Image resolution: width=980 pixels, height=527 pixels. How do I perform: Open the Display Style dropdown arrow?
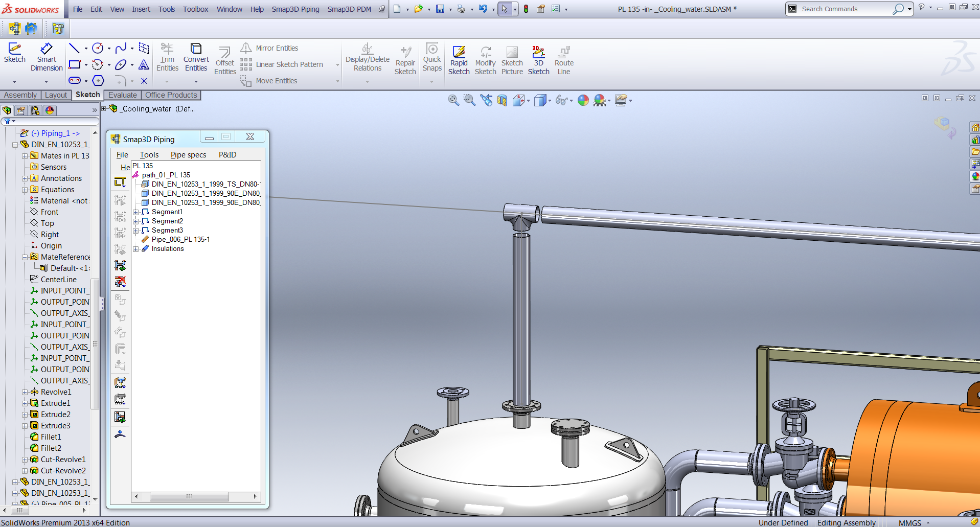[550, 101]
